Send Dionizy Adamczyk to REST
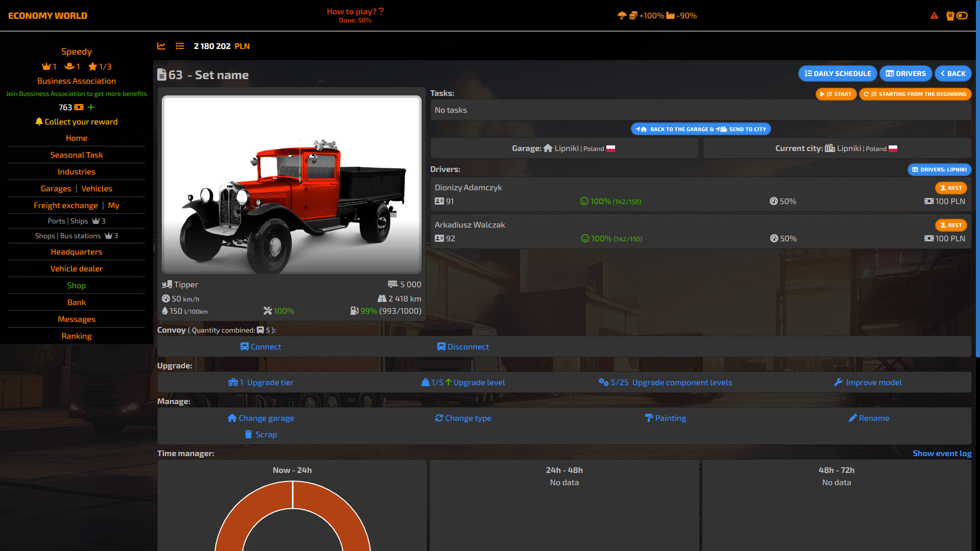Screen dimensions: 980x551 [x=951, y=188]
